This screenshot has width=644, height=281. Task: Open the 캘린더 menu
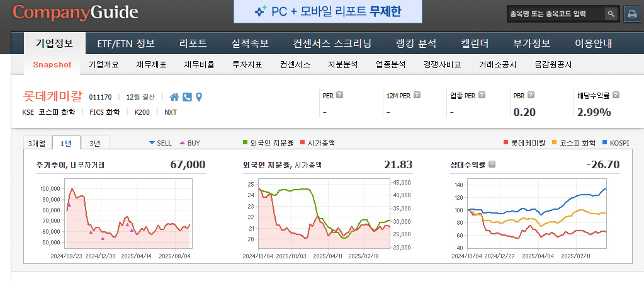click(x=475, y=43)
